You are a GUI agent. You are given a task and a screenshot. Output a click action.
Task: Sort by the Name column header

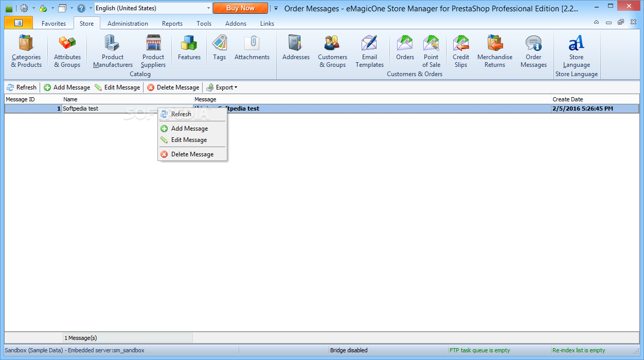click(x=128, y=99)
